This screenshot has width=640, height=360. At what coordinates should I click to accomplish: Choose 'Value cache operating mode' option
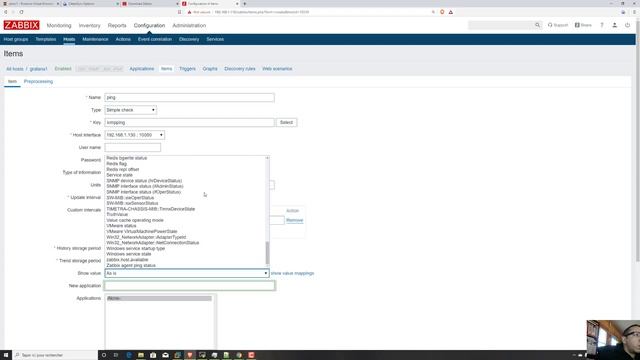(x=135, y=220)
